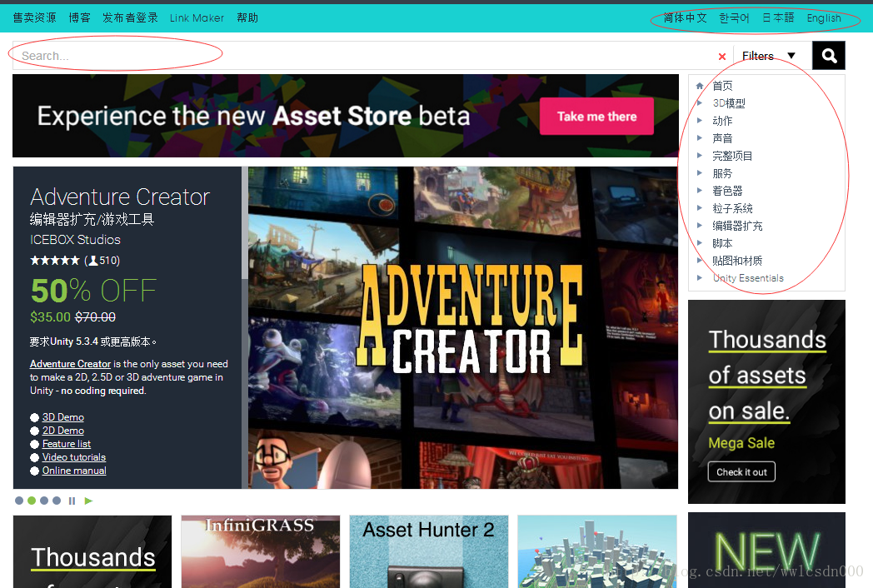Expand the 声音 category arrow
Viewport: 873px width, 588px height.
700,138
